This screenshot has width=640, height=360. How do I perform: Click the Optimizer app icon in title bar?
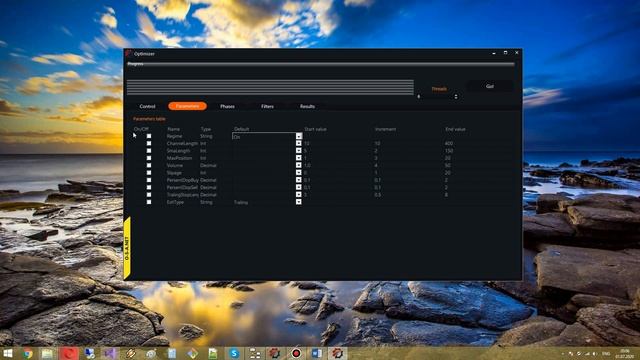click(x=129, y=53)
